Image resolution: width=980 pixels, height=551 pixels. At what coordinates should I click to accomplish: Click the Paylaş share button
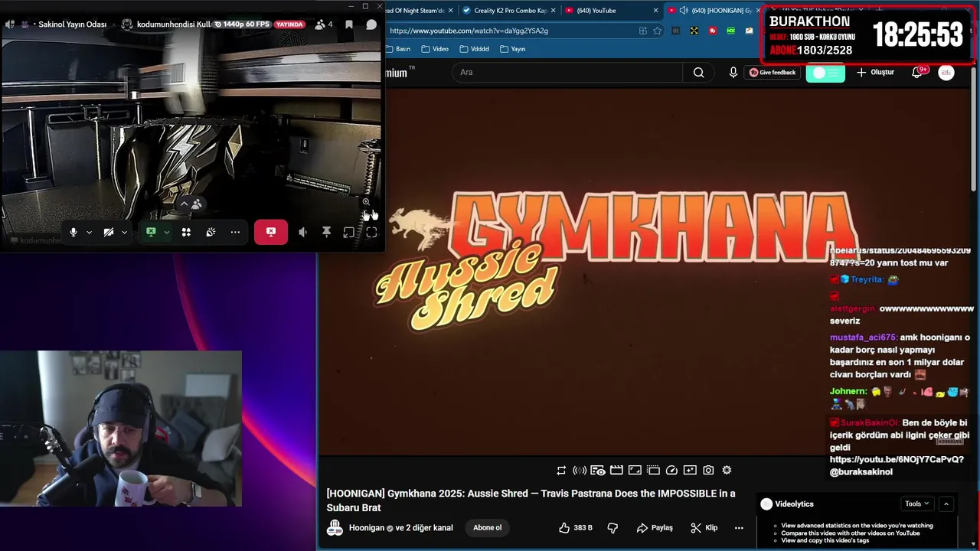[x=655, y=527]
